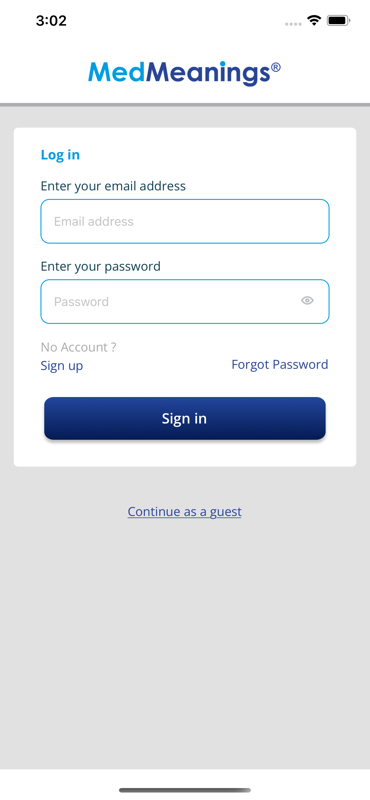Tap the "No Account ?" text

pyautogui.click(x=79, y=347)
